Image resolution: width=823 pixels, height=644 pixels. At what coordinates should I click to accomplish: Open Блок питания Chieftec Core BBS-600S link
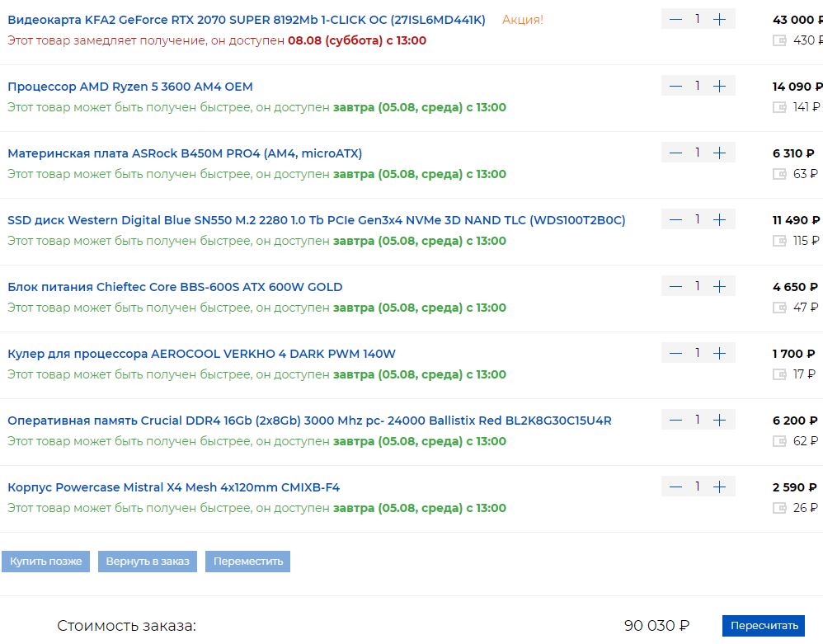(175, 287)
